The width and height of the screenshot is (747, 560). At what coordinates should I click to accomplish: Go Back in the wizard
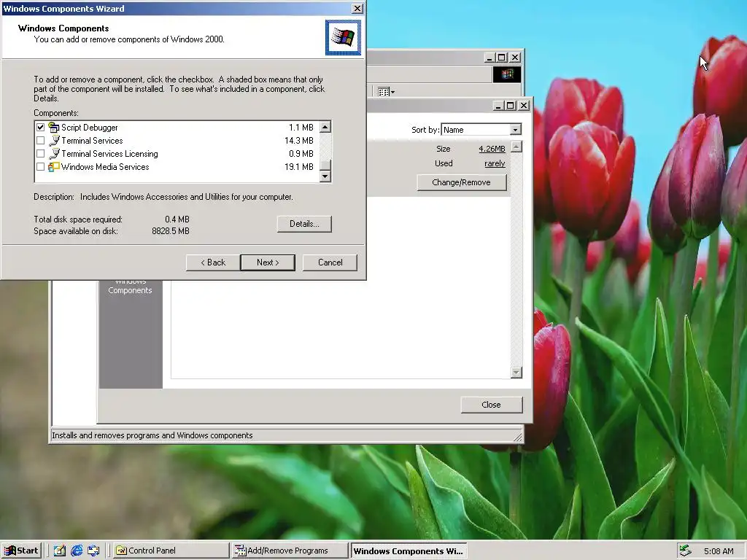[212, 262]
